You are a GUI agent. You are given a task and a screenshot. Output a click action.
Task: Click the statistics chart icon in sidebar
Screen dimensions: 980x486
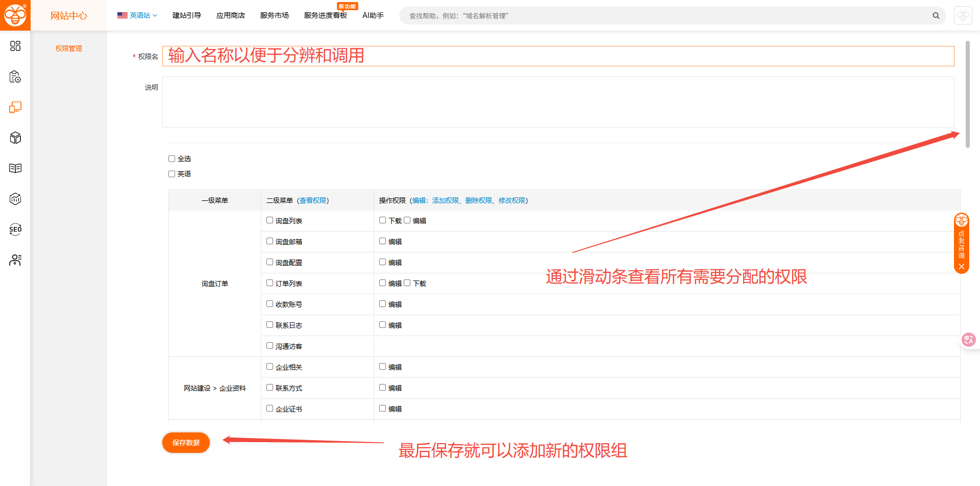15,199
